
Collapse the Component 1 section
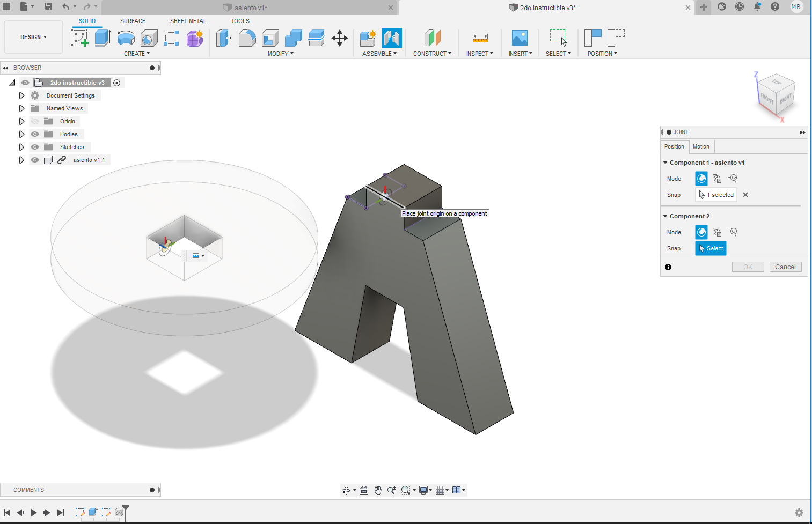(x=665, y=163)
